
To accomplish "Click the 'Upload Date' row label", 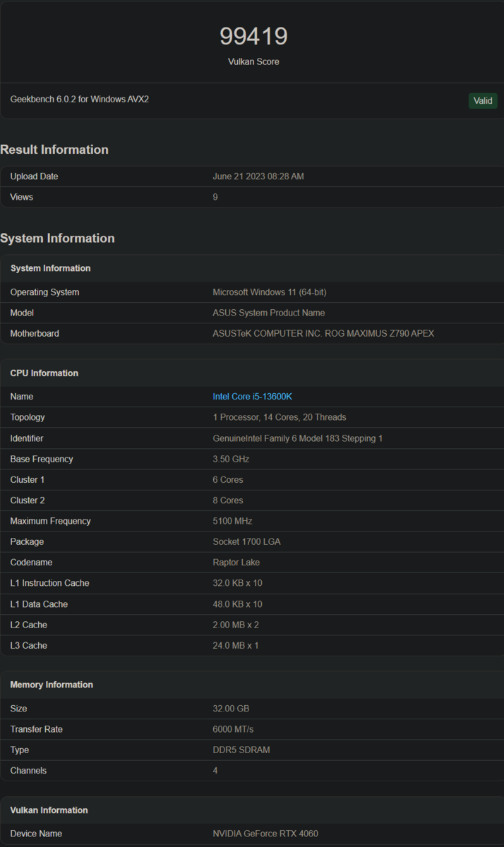I will coord(34,176).
